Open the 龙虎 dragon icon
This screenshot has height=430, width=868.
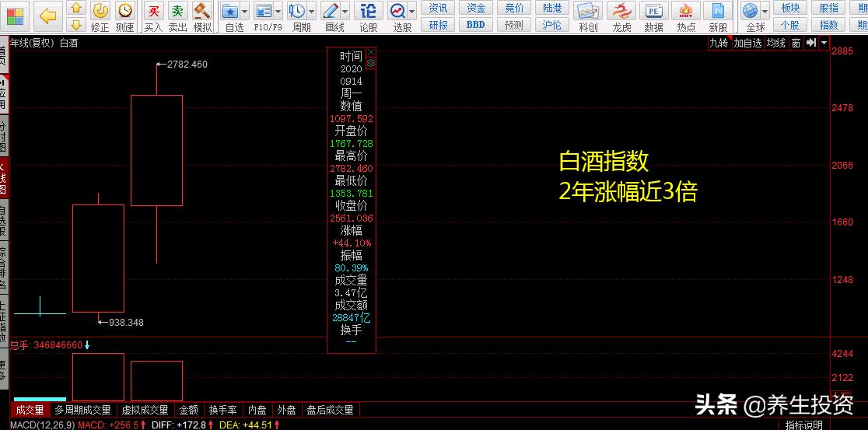coord(621,11)
